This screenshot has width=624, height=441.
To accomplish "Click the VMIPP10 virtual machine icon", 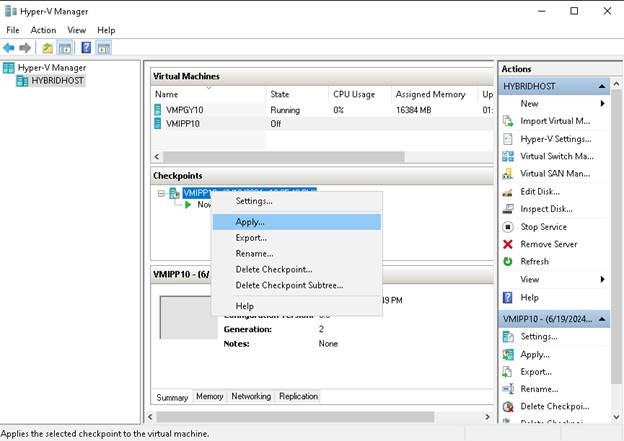I will (158, 123).
